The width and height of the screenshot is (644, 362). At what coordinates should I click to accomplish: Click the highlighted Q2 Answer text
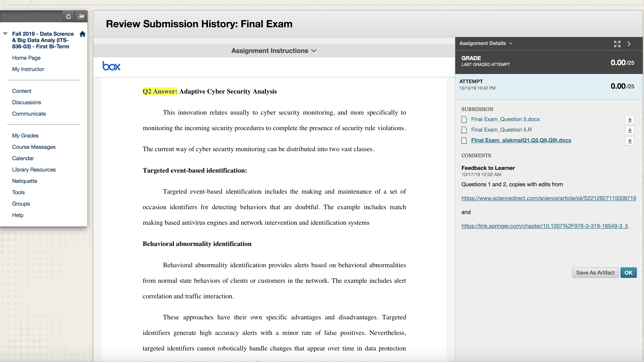point(160,91)
